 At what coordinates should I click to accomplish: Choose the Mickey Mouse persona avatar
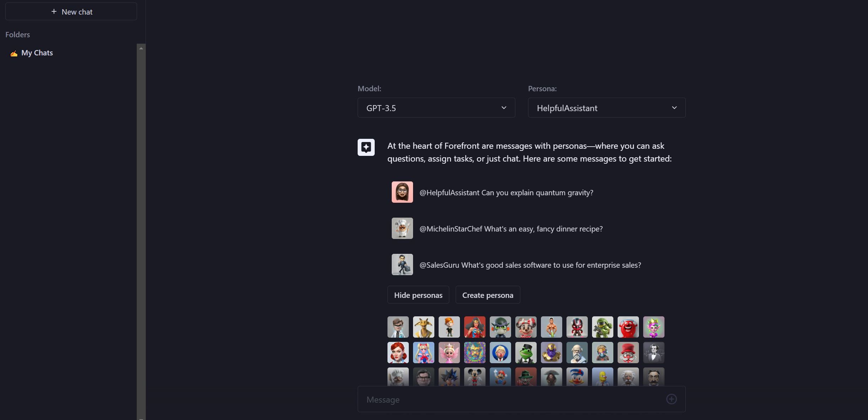click(474, 377)
